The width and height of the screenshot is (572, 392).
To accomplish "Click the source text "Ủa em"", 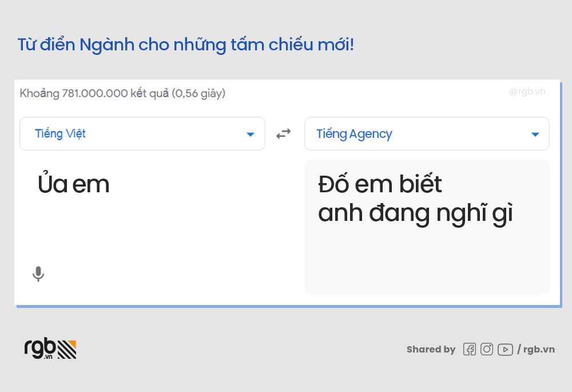I will pos(73,184).
